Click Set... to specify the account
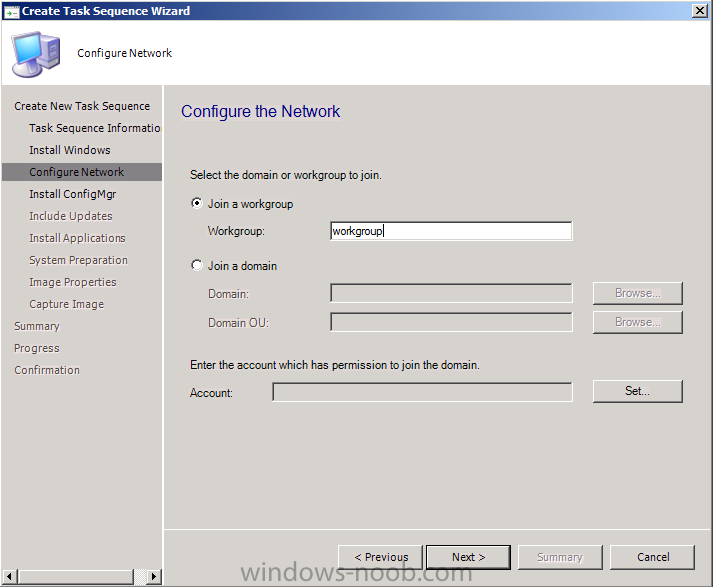Viewport: 713px width, 587px height. pyautogui.click(x=638, y=391)
